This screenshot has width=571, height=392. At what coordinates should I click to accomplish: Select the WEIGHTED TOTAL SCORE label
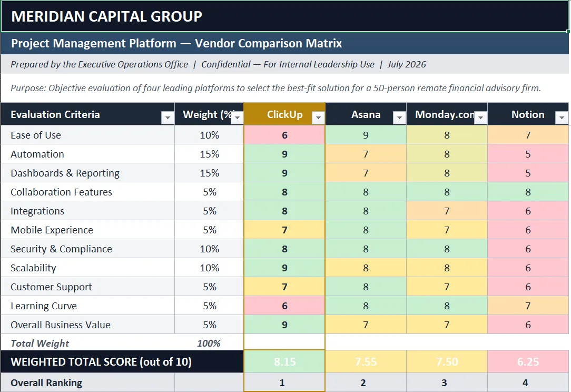pyautogui.click(x=122, y=362)
